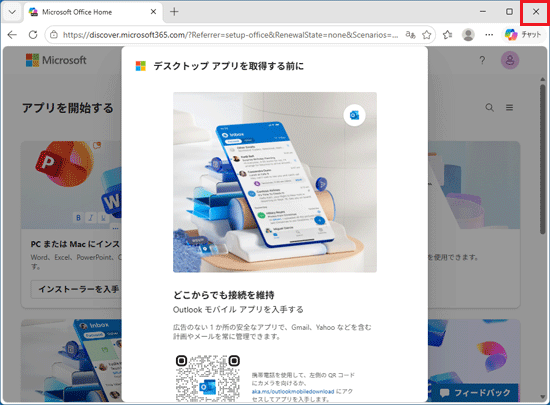Image resolution: width=550 pixels, height=405 pixels.
Task: Click the address bar URL field
Action: tap(230, 35)
